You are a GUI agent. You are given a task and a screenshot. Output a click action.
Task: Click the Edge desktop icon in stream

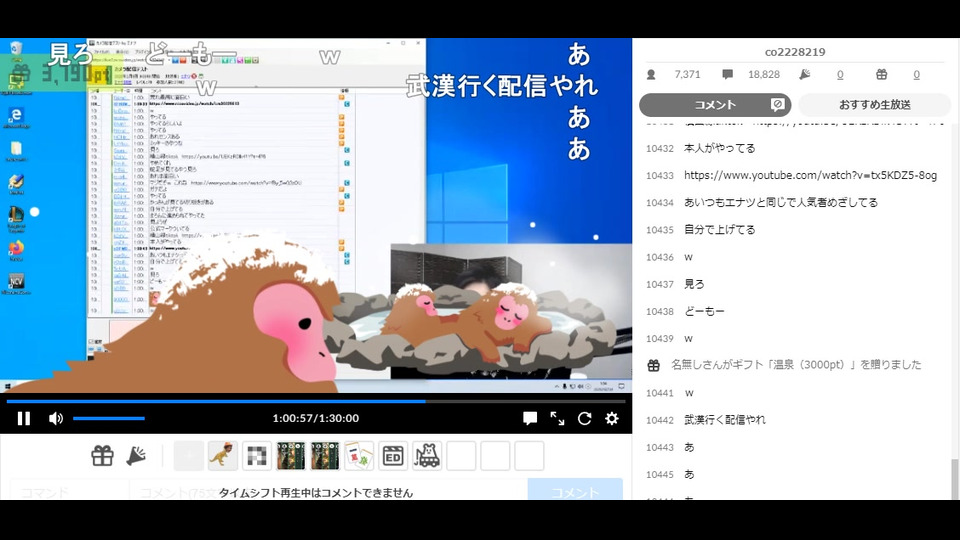click(16, 116)
